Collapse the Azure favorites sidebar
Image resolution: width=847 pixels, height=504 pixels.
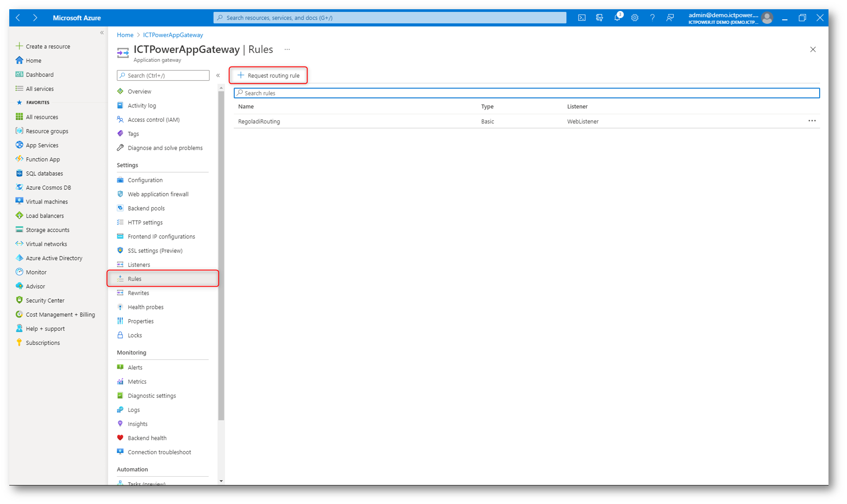(x=102, y=33)
